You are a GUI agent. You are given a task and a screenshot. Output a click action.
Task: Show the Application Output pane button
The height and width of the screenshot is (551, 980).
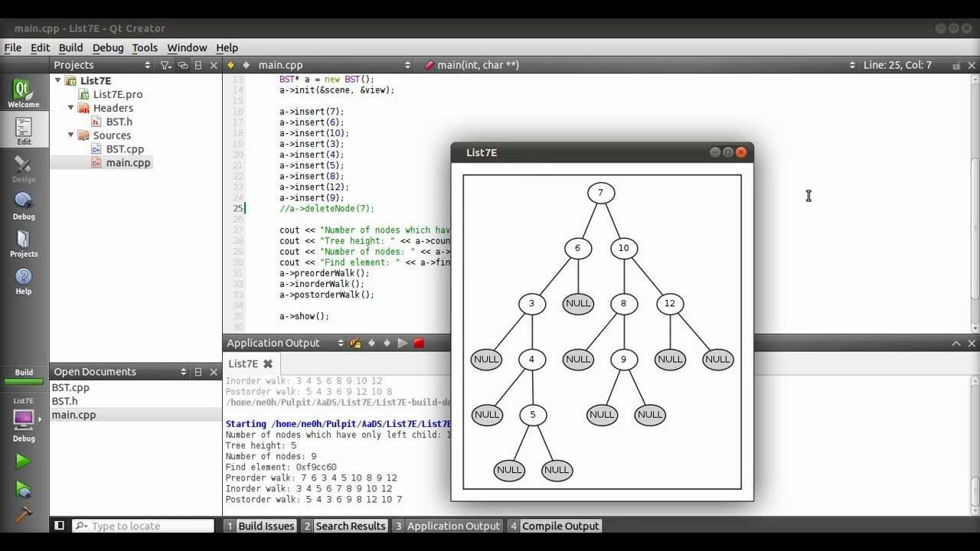click(x=446, y=526)
